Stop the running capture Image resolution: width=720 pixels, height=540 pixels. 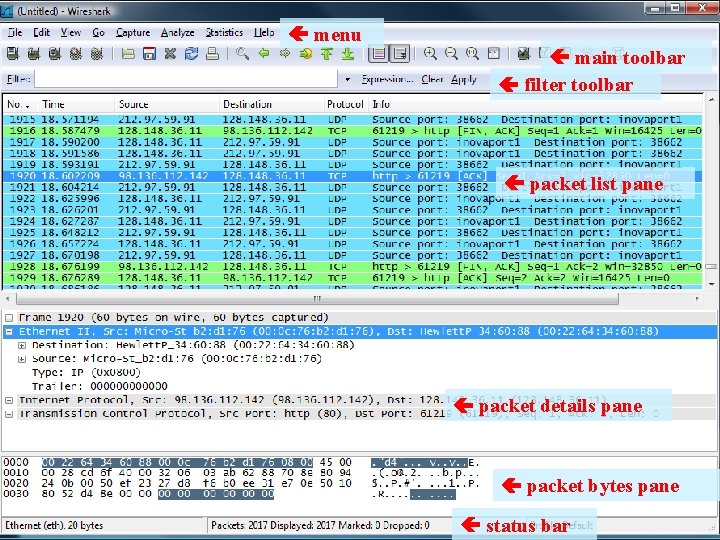coord(76,54)
